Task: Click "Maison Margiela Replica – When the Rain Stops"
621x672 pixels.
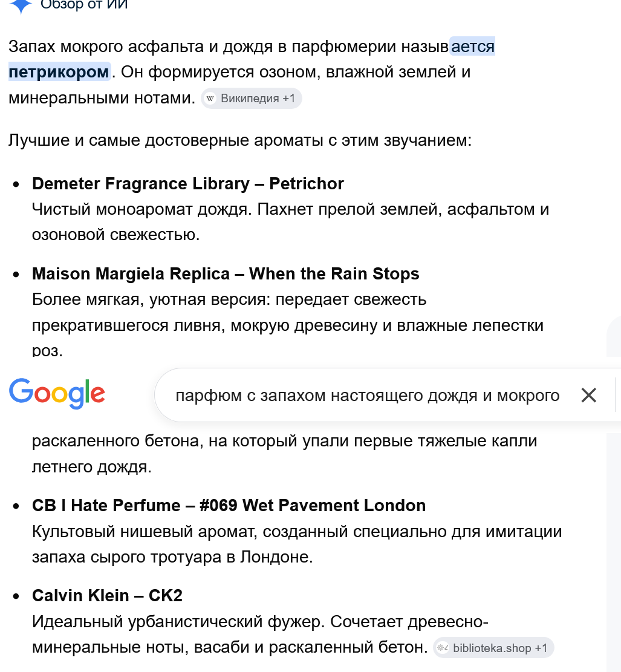Action: pos(226,273)
